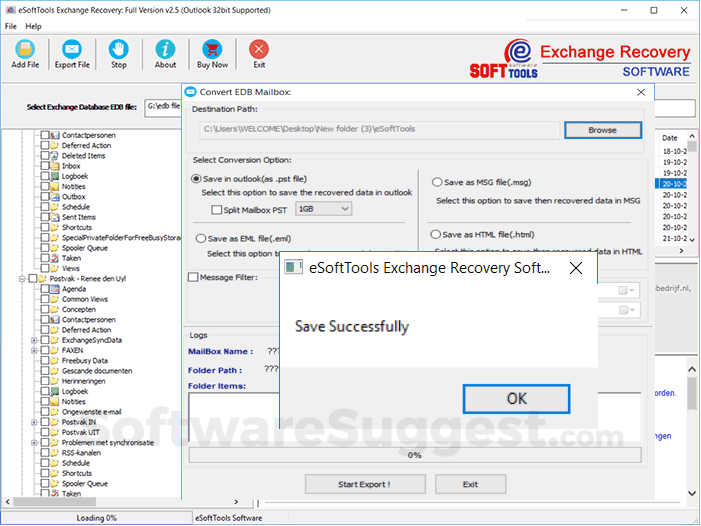Viewport: 701px width, 526px height.
Task: Click the Browse button for destination path
Action: (x=603, y=130)
